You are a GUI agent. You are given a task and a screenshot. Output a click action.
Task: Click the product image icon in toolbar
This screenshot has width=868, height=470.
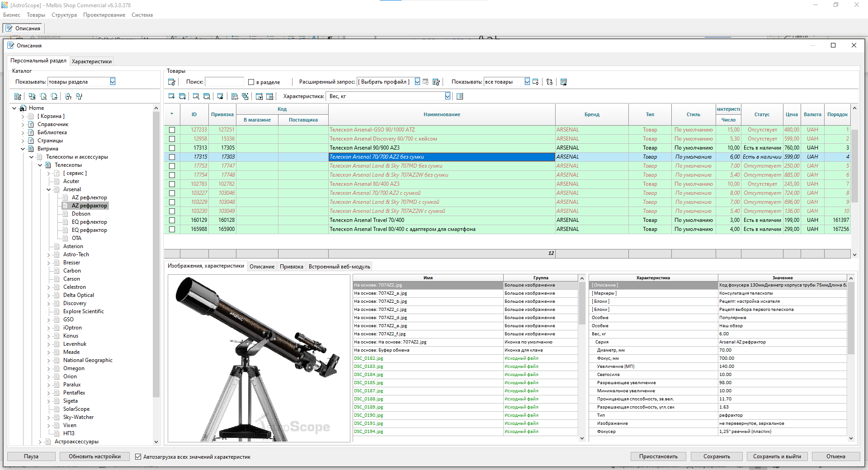pos(221,96)
